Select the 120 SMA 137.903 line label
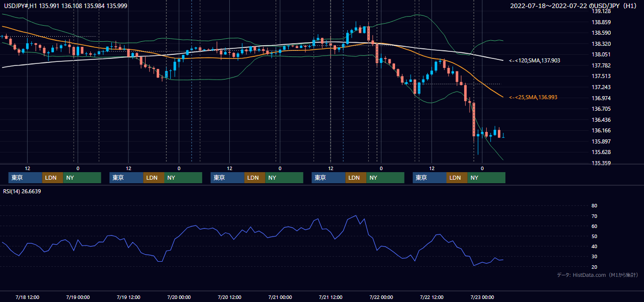Viewport: 644px width, 302px height. coord(535,60)
